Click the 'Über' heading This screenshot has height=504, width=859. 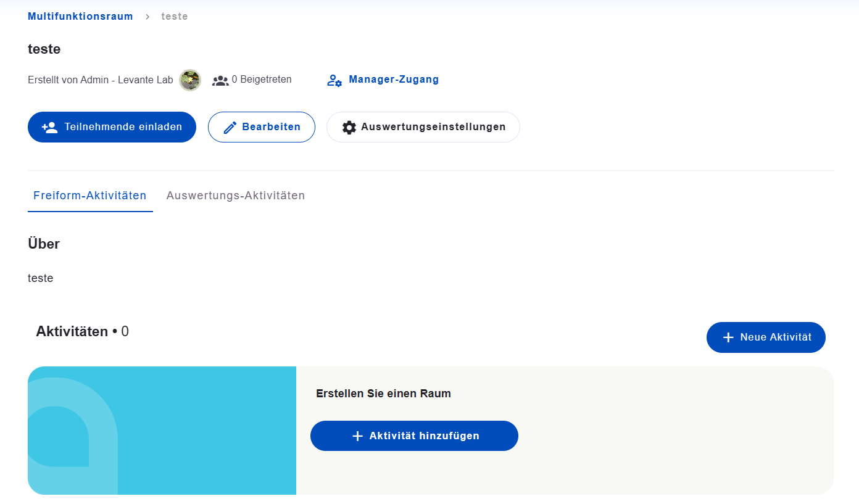(x=44, y=244)
